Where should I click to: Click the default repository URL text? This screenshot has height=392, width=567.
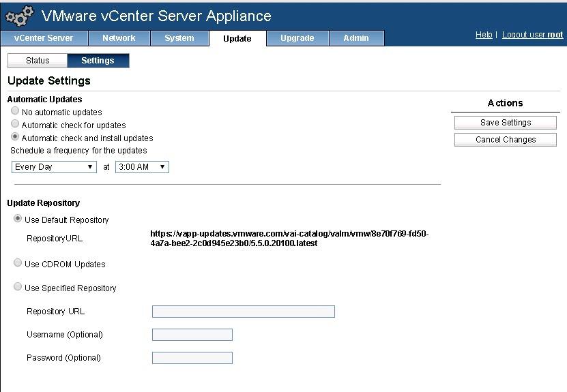pos(289,239)
